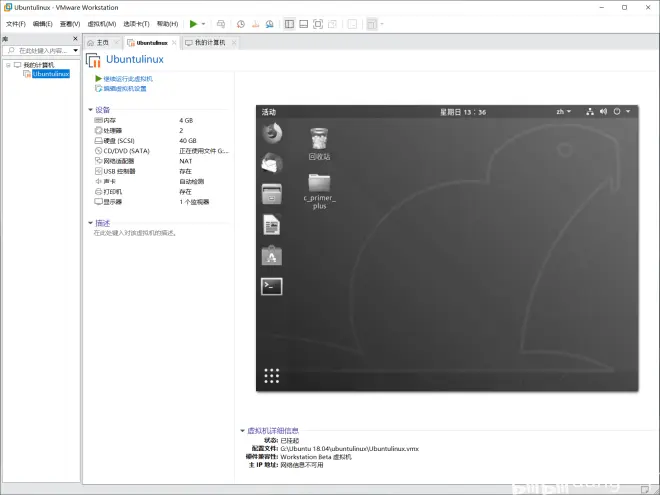
Task: Select Ubuntulinux in library tree
Action: click(51, 74)
